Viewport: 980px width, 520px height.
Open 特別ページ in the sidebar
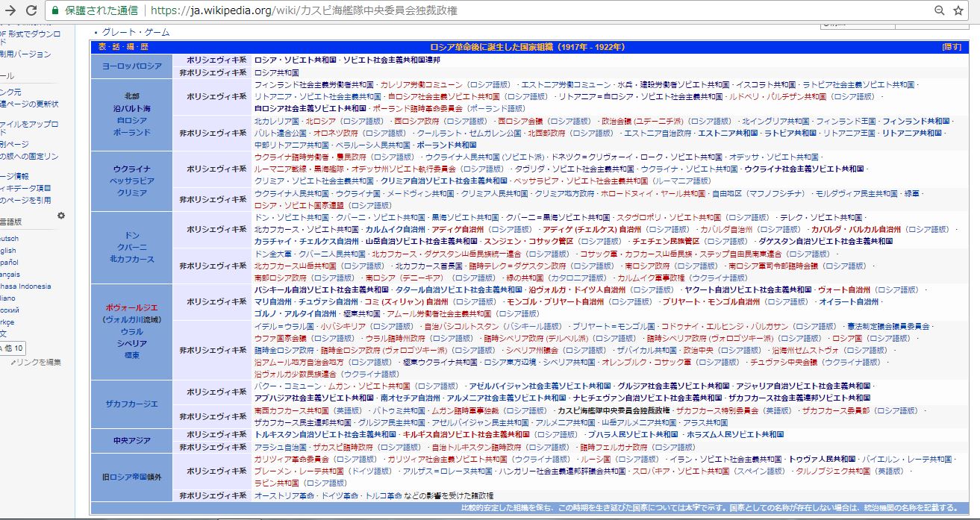pyautogui.click(x=14, y=144)
